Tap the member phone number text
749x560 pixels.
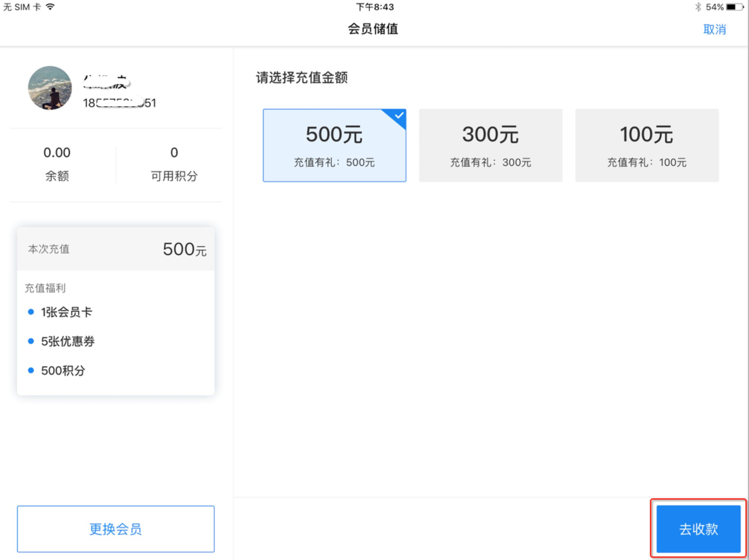click(x=120, y=103)
